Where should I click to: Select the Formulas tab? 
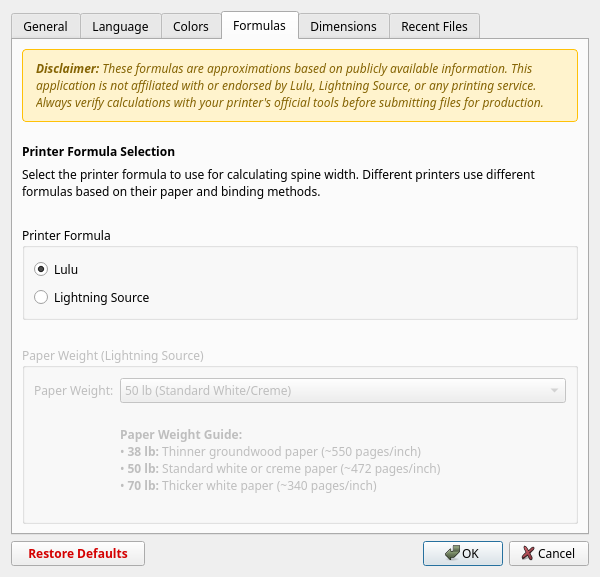259,26
